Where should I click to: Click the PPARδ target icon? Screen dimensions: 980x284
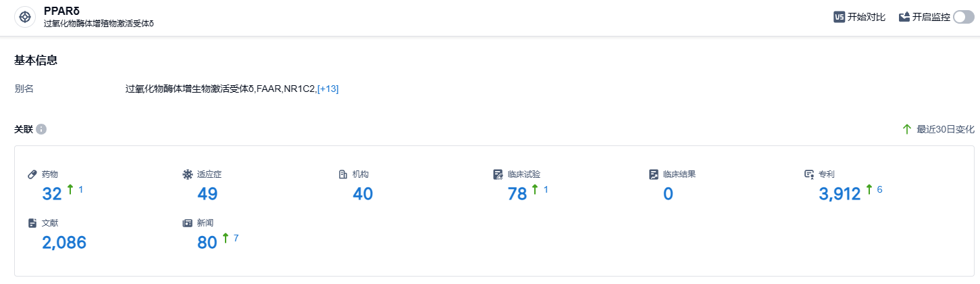[x=25, y=18]
